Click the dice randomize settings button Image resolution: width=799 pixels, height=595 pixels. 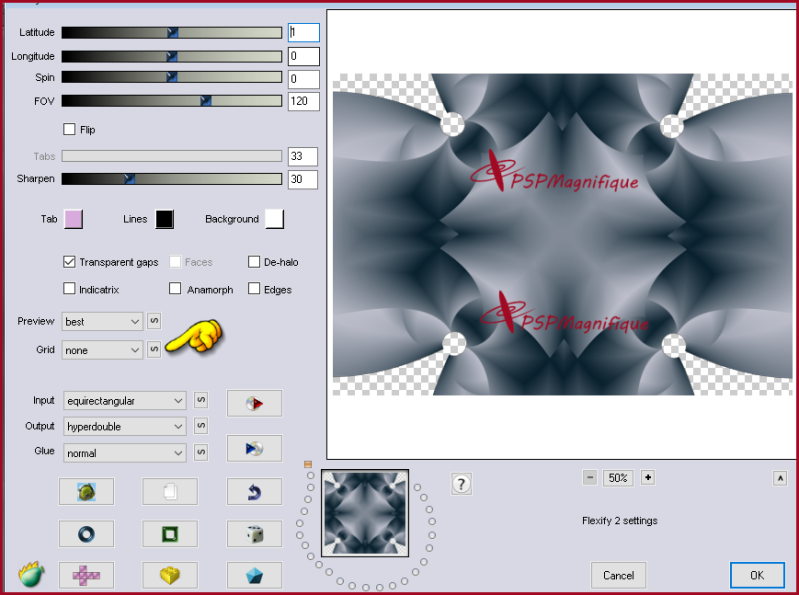pyautogui.click(x=254, y=534)
